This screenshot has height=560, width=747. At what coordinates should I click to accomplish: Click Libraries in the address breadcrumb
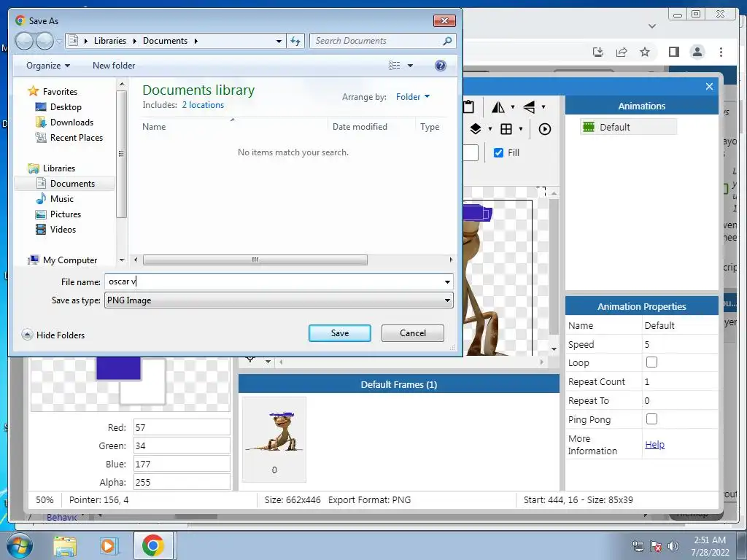tap(110, 41)
